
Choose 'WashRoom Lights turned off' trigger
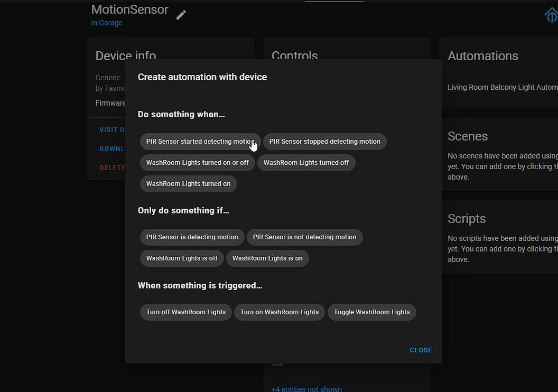point(306,163)
